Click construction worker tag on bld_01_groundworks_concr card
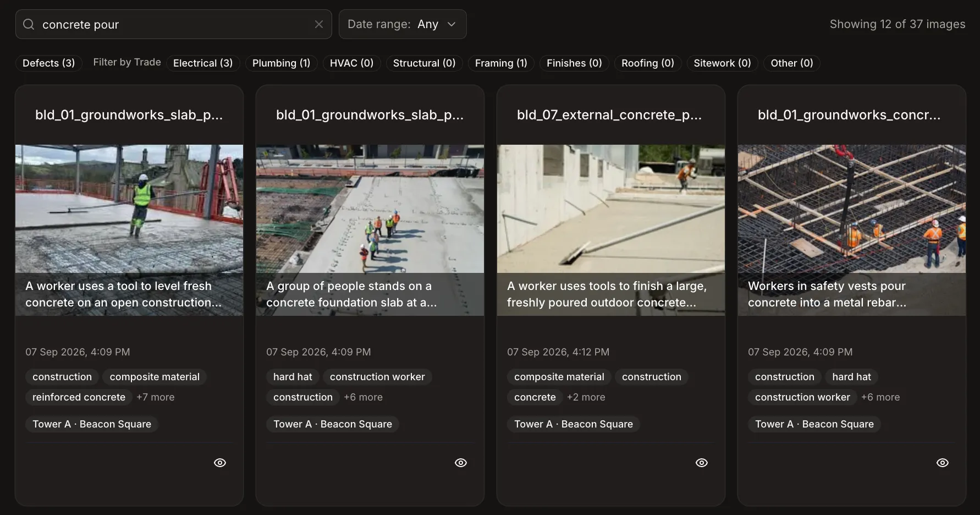This screenshot has width=980, height=515. point(802,397)
